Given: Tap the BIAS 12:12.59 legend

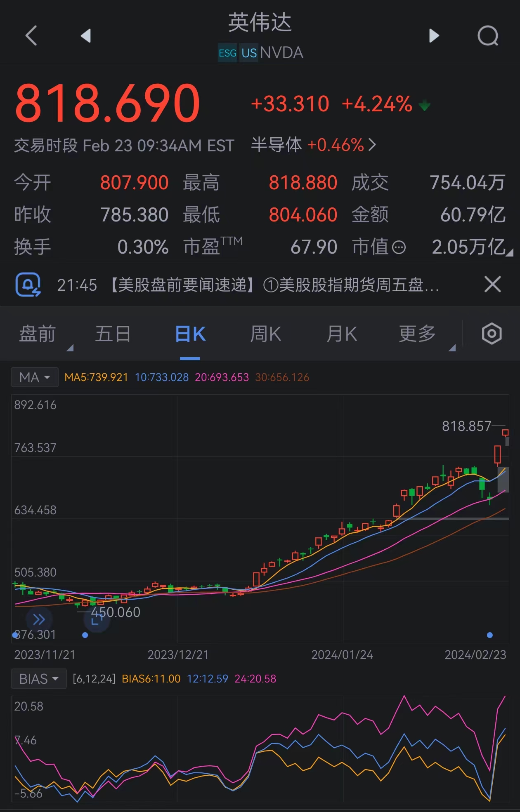Looking at the screenshot, I should pyautogui.click(x=207, y=679).
